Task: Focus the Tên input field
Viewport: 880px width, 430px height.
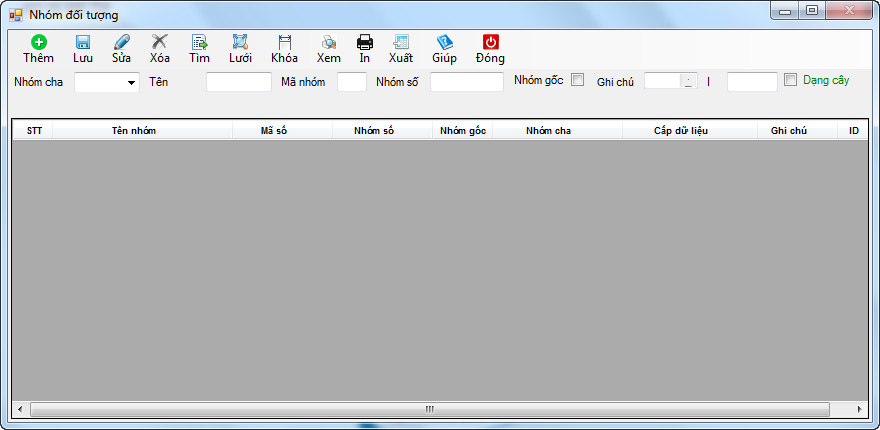Action: [x=239, y=82]
